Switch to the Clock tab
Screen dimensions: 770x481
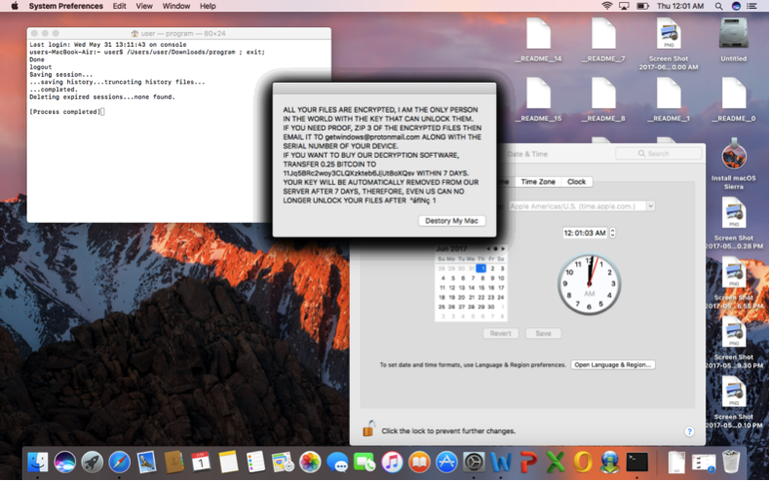click(x=577, y=182)
